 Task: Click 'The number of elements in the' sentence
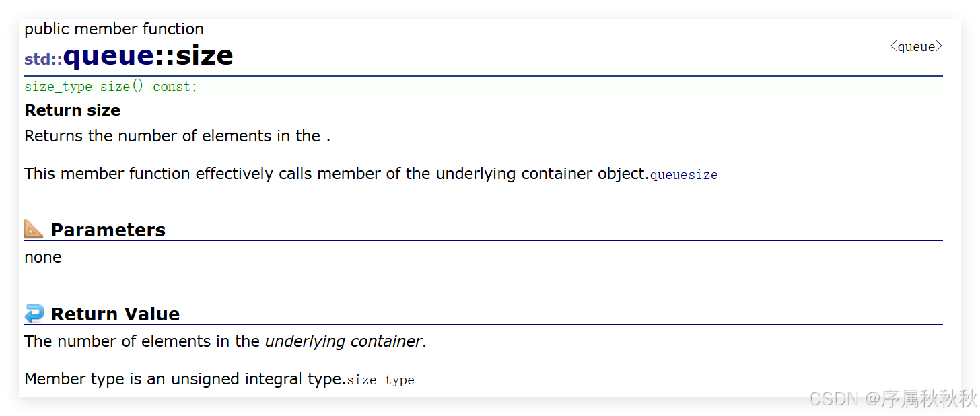(141, 341)
